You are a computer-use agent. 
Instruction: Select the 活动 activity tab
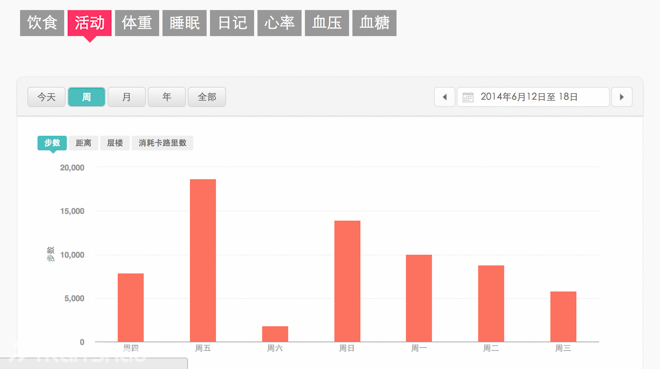tap(89, 23)
